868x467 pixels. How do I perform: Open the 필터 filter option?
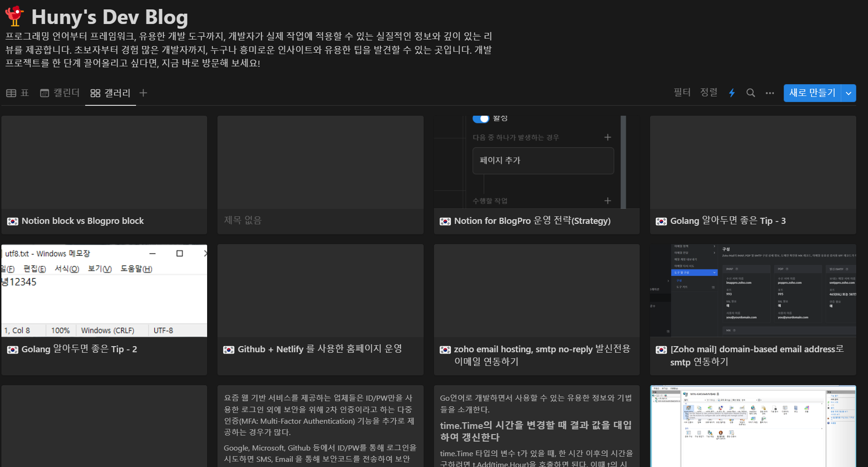pos(682,93)
